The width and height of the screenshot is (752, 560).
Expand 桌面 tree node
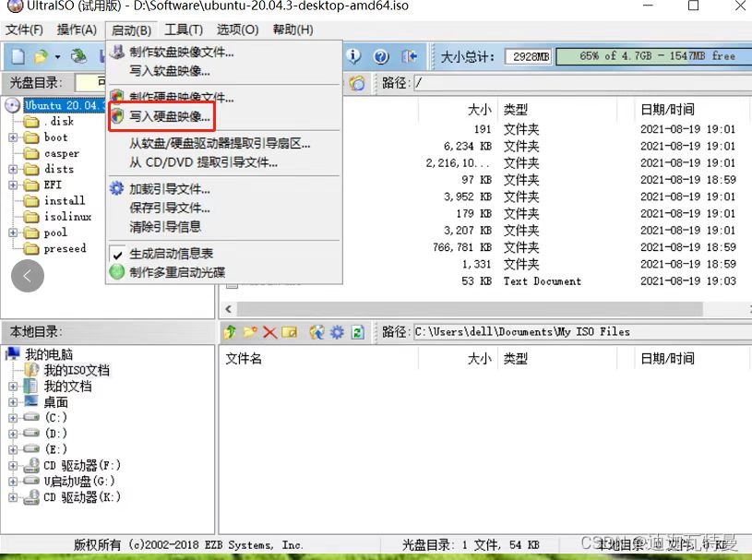point(13,402)
